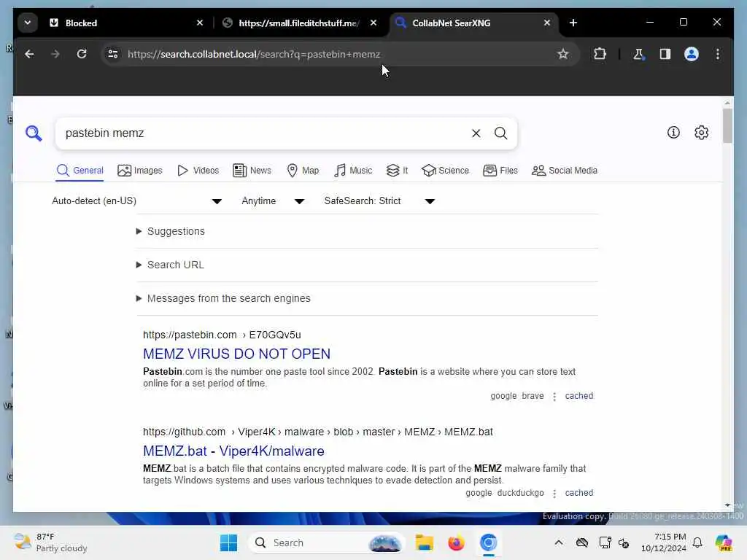The image size is (747, 560).
Task: Open SearXNG preferences gear icon
Action: tap(701, 133)
